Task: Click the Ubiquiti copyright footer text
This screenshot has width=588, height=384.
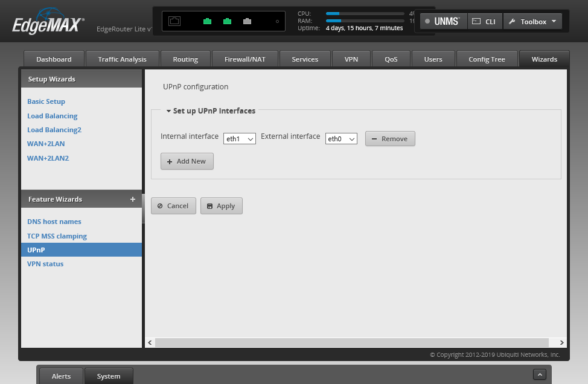Action: pyautogui.click(x=494, y=355)
